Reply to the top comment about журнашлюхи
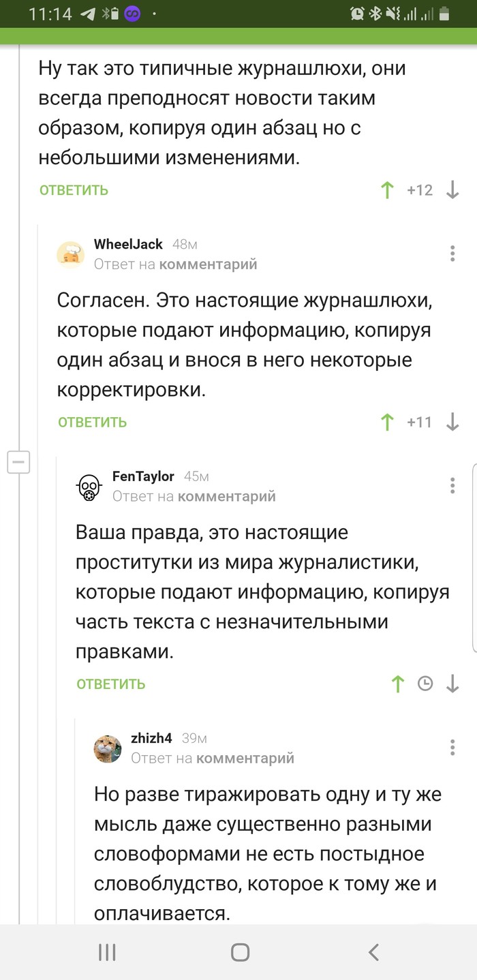The width and height of the screenshot is (477, 980). [x=74, y=191]
